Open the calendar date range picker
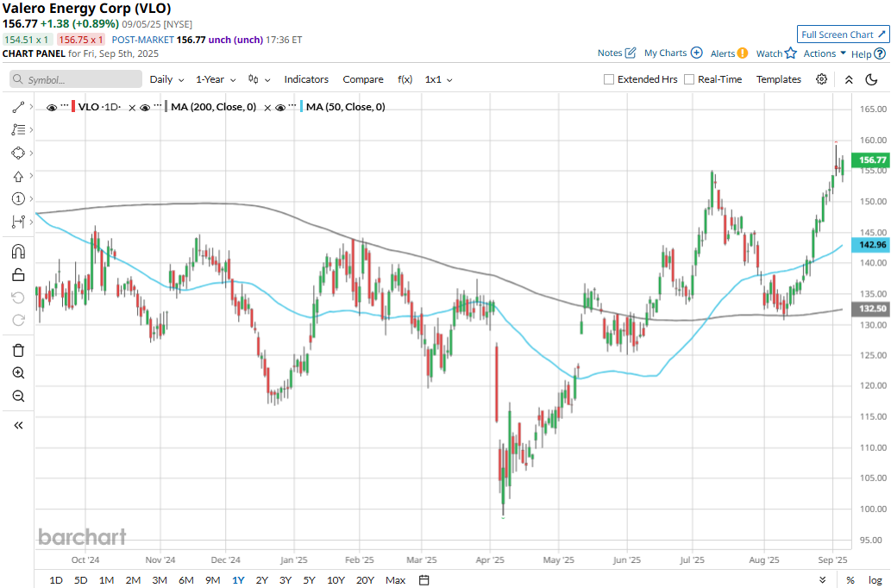891x588 pixels. point(424,580)
